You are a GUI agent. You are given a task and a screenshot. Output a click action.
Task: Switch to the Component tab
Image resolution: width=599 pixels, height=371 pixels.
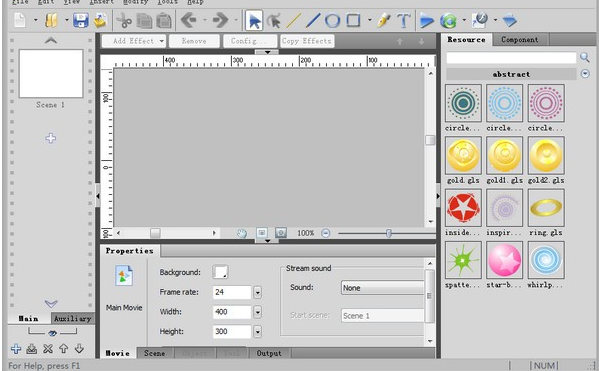[520, 39]
